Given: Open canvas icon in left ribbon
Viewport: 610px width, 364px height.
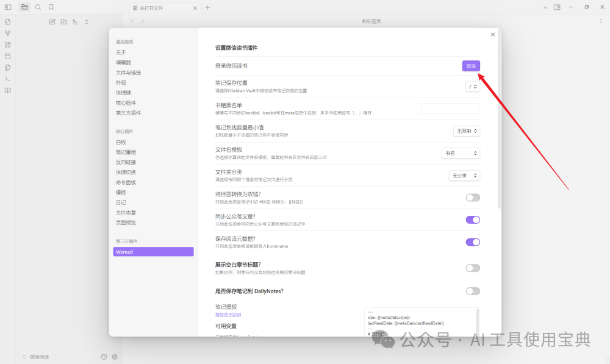Looking at the screenshot, I should point(8,45).
